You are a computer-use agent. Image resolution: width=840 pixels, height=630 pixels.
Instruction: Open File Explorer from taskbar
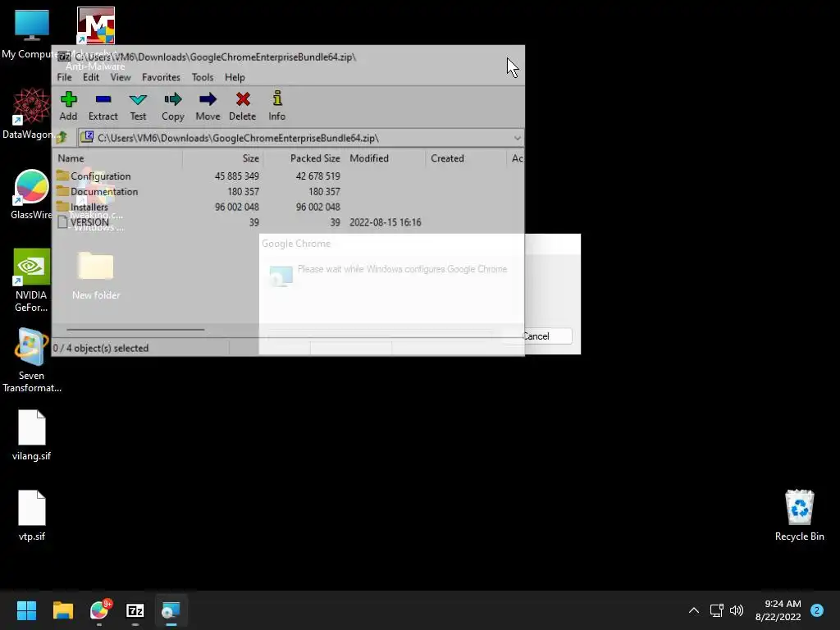coord(62,610)
